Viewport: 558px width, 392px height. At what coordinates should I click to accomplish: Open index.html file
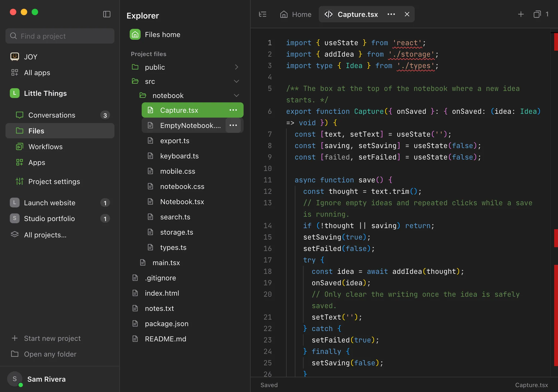tap(185, 293)
